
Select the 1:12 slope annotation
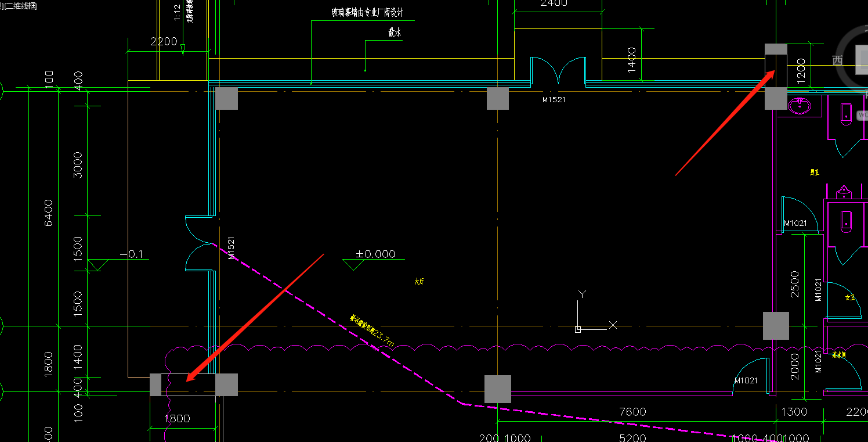coord(178,11)
